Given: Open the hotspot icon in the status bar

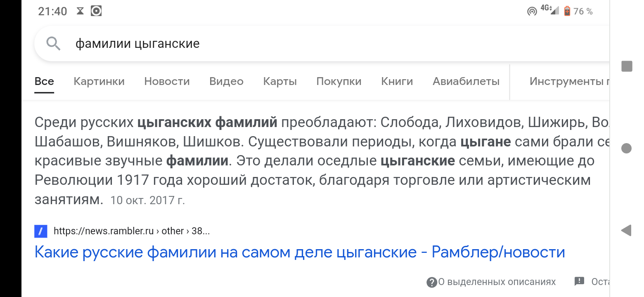Looking at the screenshot, I should 532,11.
